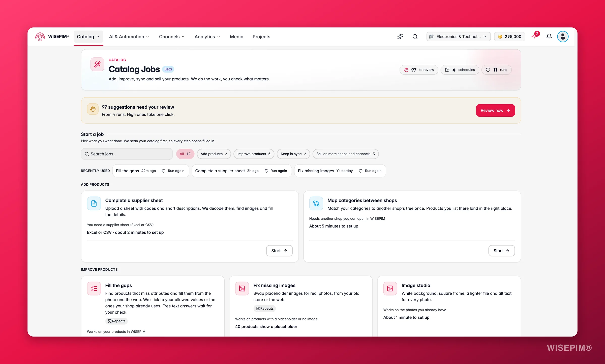Open the 11 runs pill

(x=496, y=70)
